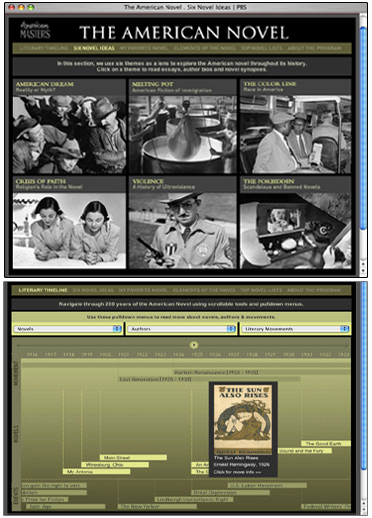Click the Lindbergh transatlantic flight event bar
This screenshot has width=372, height=518.
click(194, 499)
